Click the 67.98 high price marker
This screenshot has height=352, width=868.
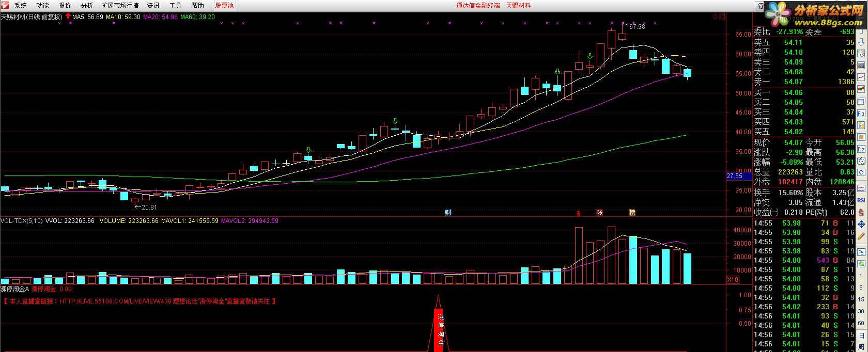tap(637, 26)
